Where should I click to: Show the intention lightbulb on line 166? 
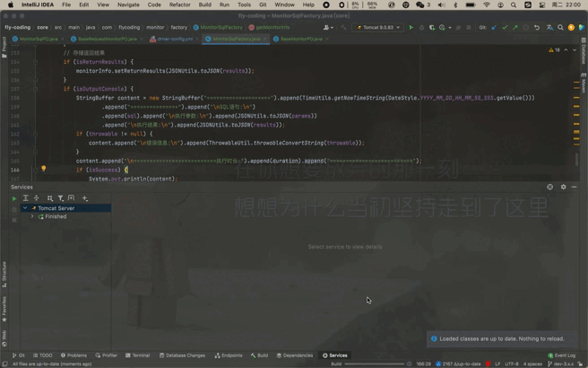pos(44,169)
